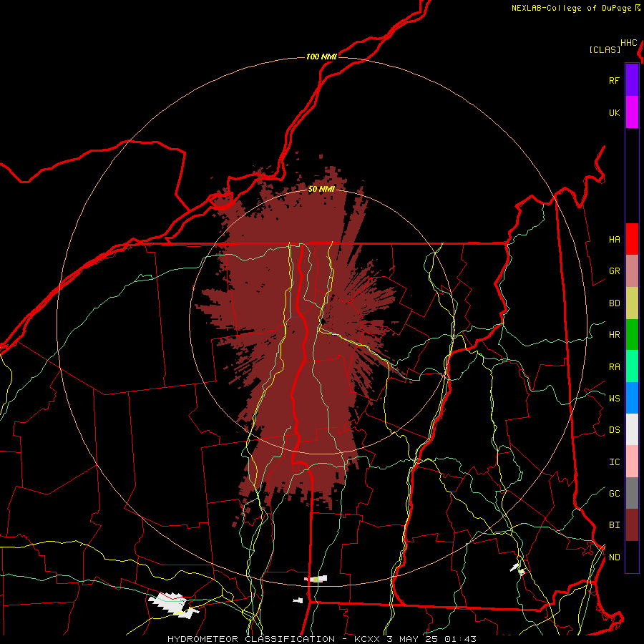Click the GR pink-brown legend swatch

pos(632,271)
